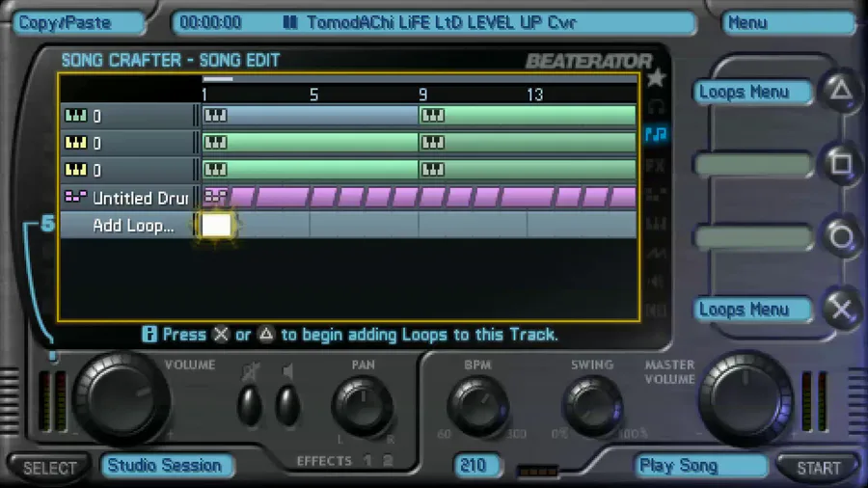Click the bottom-most sidebar icon
This screenshot has height=488, width=868.
[656, 311]
